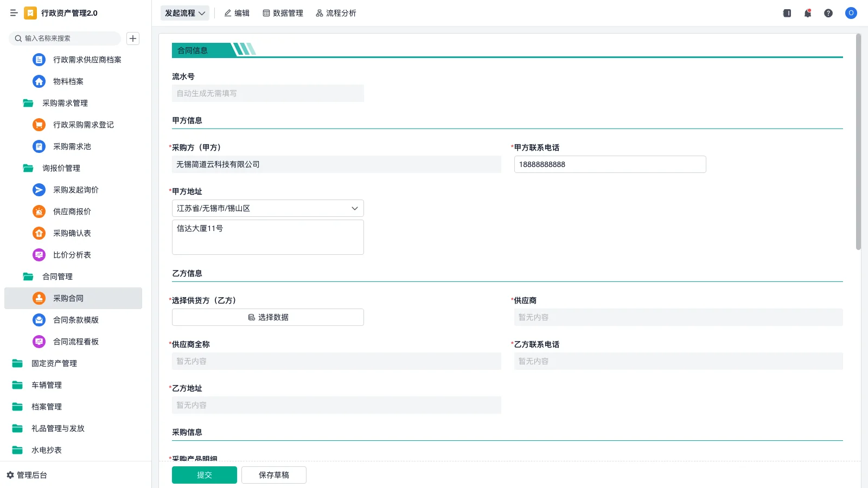Open 供应商报价 in the sidebar
The width and height of the screenshot is (868, 488).
(73, 211)
